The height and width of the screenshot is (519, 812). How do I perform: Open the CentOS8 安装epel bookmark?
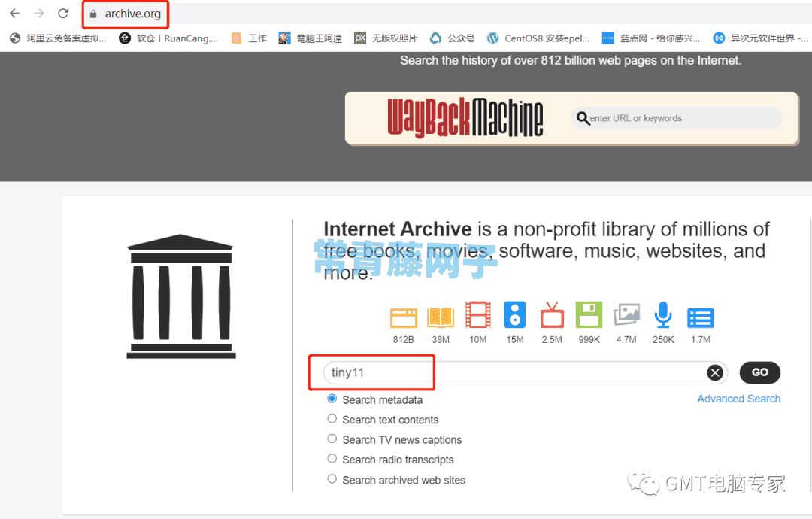(538, 38)
